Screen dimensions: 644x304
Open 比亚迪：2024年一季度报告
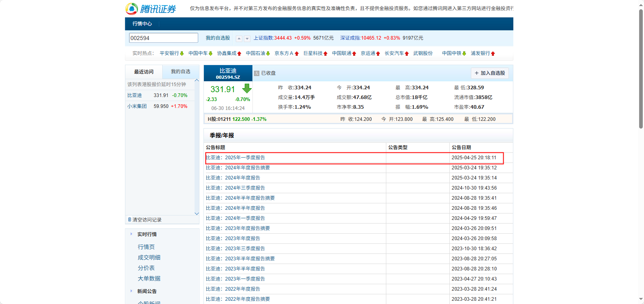tap(235, 218)
